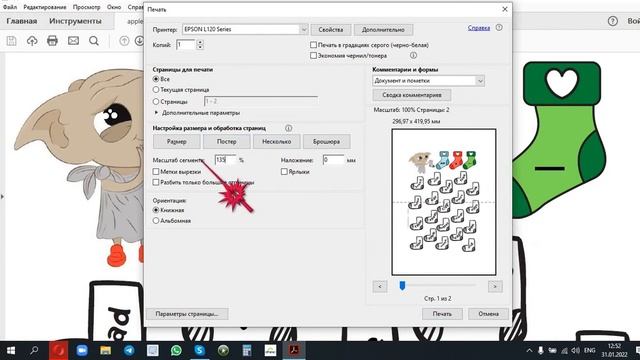Image resolution: width=640 pixels, height=360 pixels.
Task: Click the Свойства printer button
Action: pos(331,30)
